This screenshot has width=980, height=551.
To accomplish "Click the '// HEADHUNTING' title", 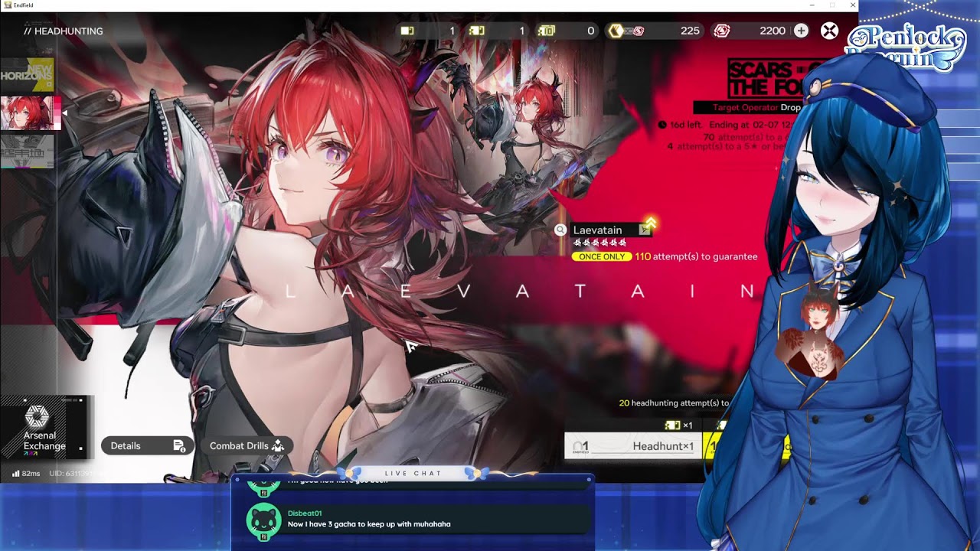I will [64, 31].
